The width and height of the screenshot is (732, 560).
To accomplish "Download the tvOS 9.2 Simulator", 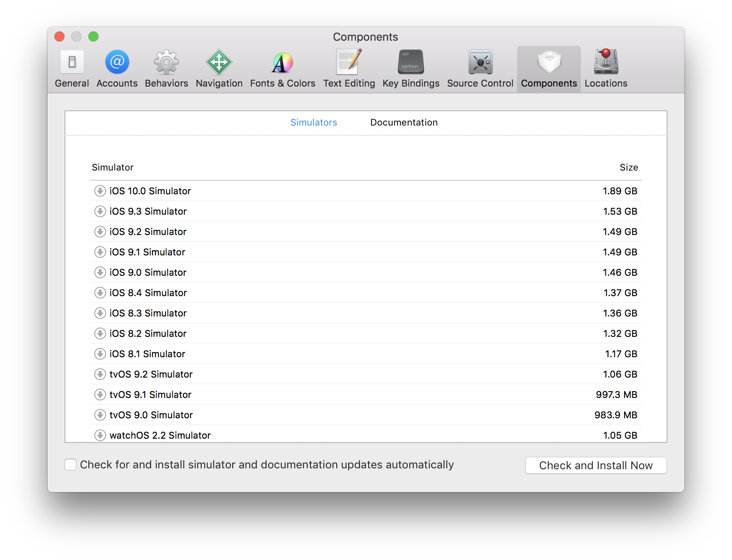I will click(100, 374).
